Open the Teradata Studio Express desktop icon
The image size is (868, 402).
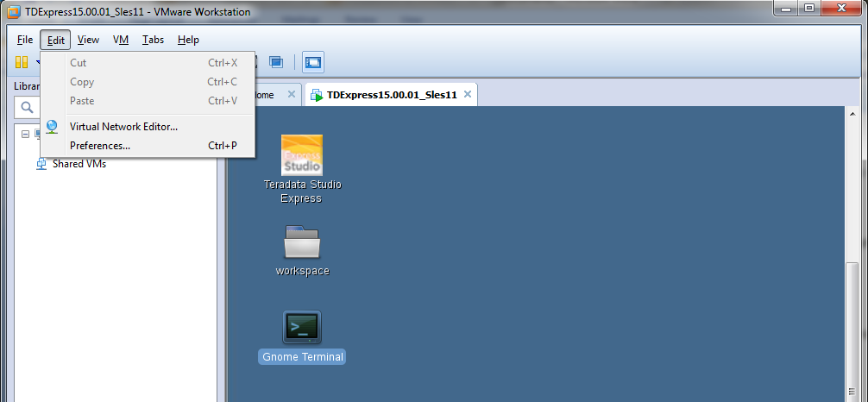point(302,155)
